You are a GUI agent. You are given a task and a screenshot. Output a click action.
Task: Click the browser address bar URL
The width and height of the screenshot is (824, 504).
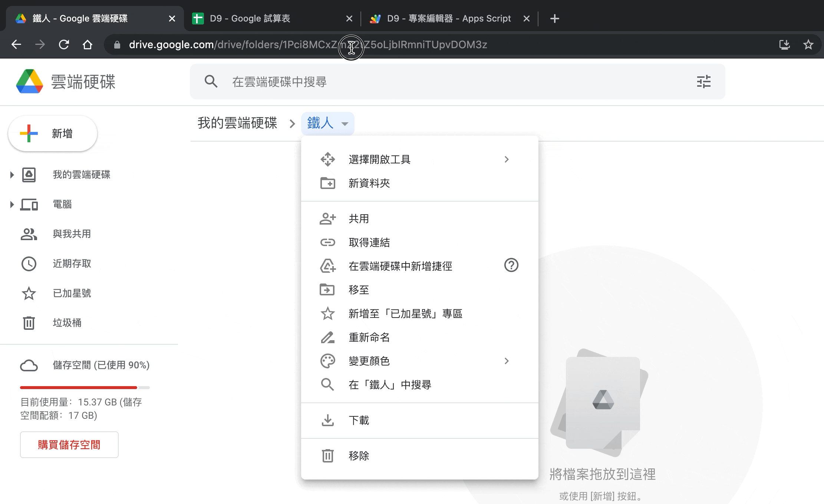308,45
